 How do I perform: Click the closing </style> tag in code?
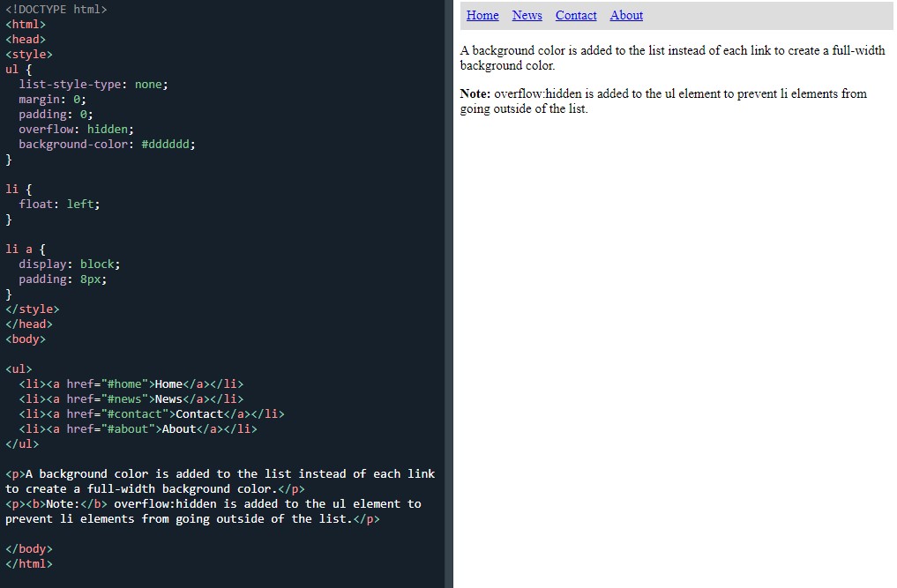click(33, 309)
